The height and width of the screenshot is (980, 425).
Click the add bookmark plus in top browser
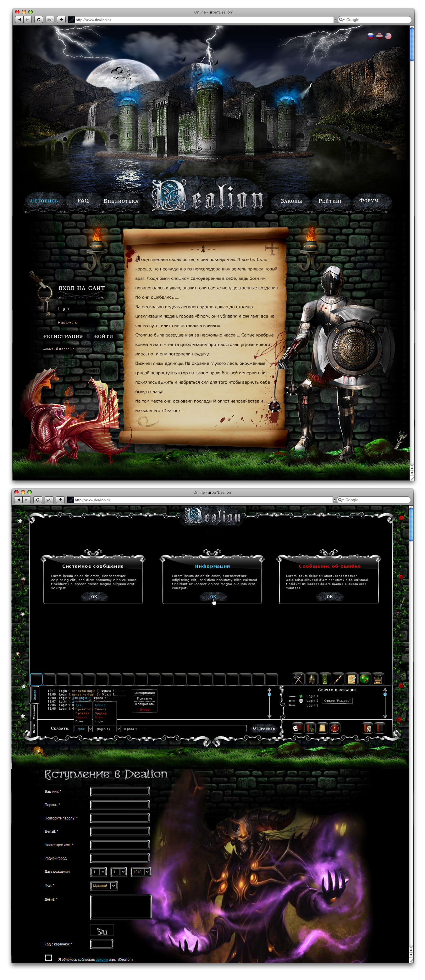(x=61, y=20)
